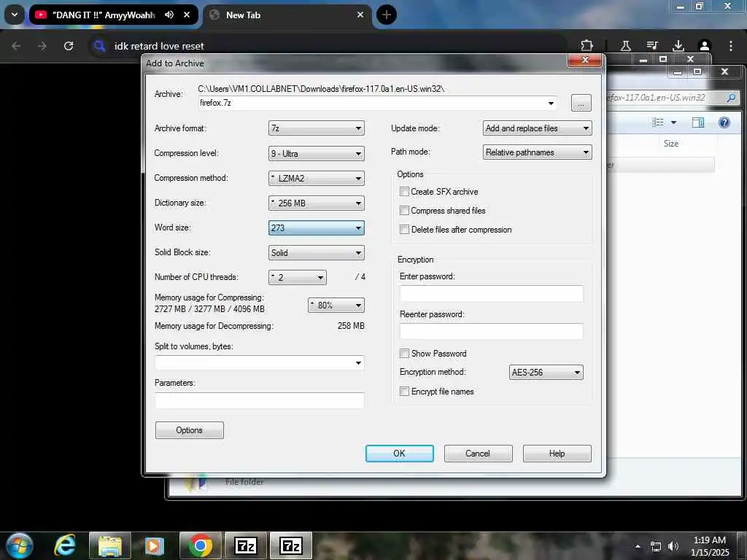Click the Explorer search magnifier icon
This screenshot has width=747, height=560.
[731, 98]
